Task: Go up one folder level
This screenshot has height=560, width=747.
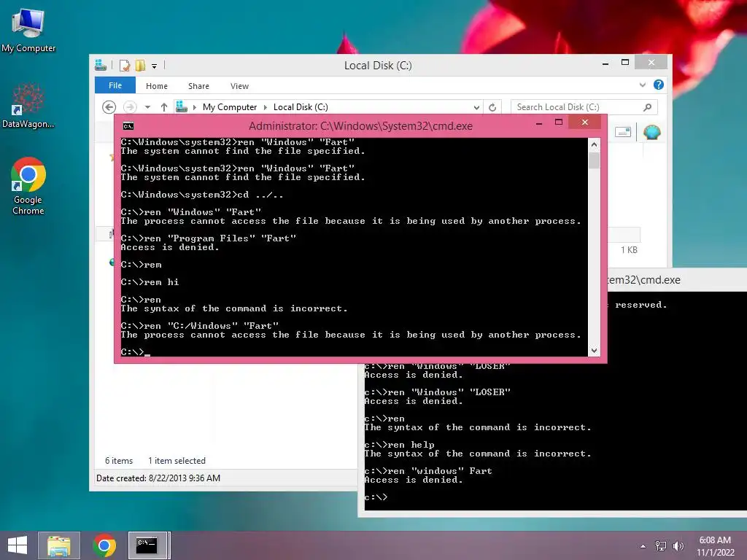Action: tap(164, 107)
